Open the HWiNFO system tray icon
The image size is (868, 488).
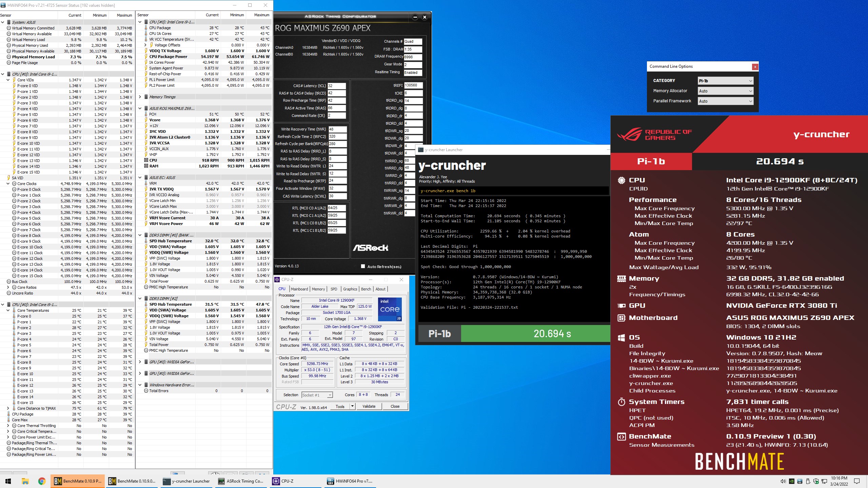coord(800,481)
